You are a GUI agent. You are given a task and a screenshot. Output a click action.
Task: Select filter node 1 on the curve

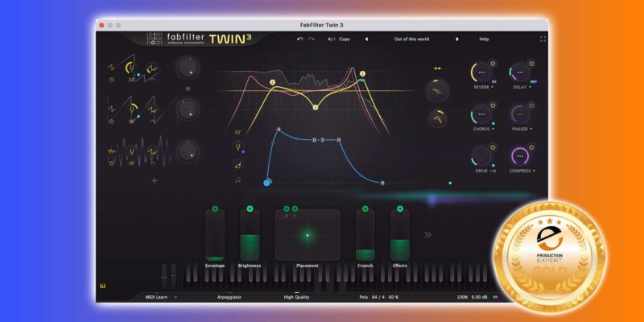pyautogui.click(x=362, y=74)
